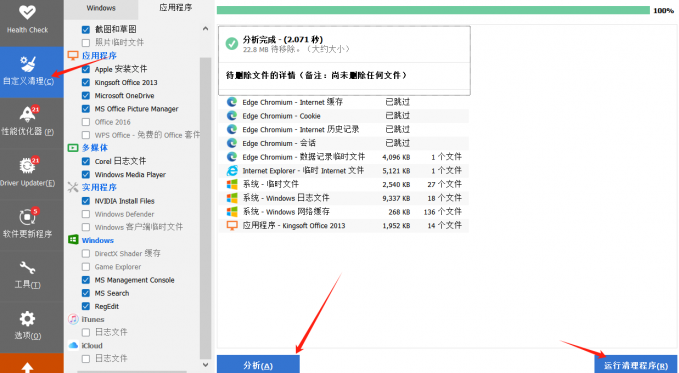Click Edge icon for 历史记录 row
679x373 pixels.
[232, 129]
